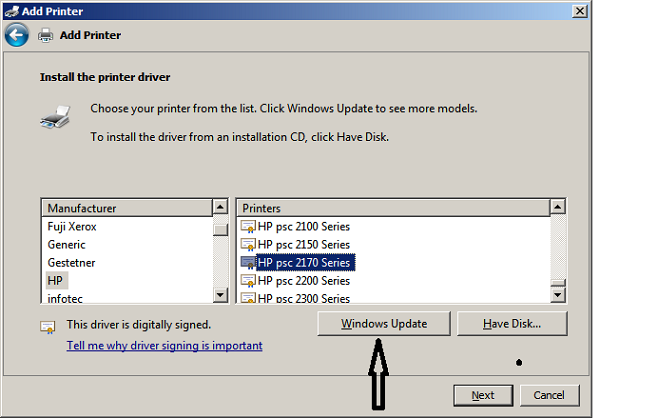Select Gestetner manufacturer

(x=71, y=263)
